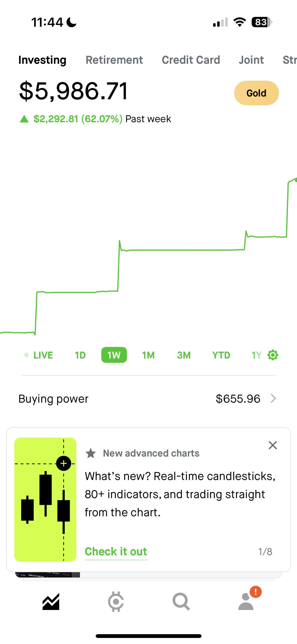Tap the investing chart tab icon
Image resolution: width=297 pixels, height=644 pixels.
coord(51,602)
